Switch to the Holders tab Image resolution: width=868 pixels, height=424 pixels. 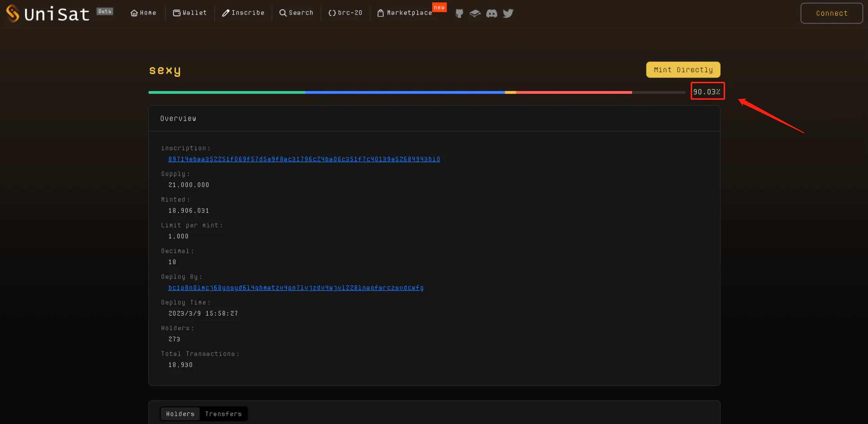click(179, 413)
